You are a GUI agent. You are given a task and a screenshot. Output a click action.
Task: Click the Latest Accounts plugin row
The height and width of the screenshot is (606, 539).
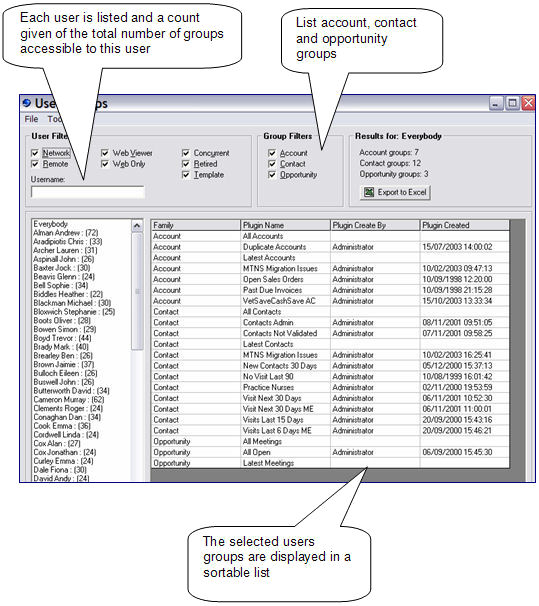point(330,258)
